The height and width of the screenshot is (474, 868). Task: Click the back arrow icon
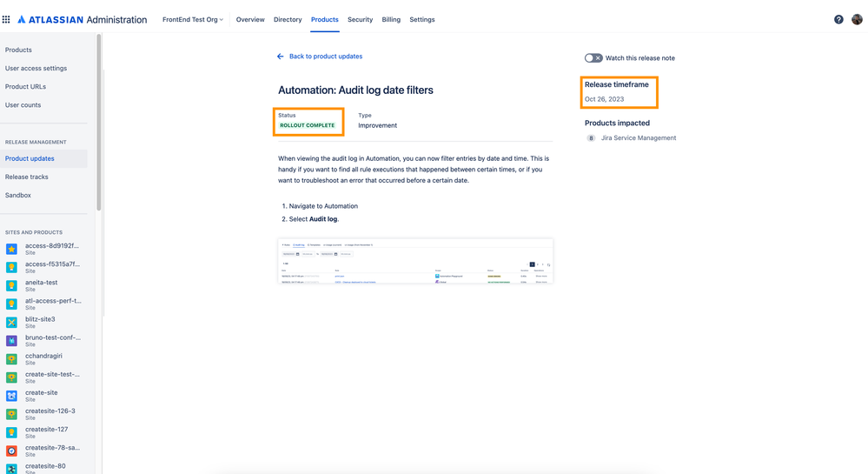280,57
